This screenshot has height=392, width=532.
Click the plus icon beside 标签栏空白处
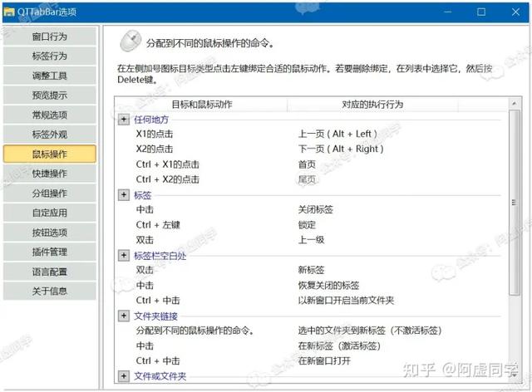pos(124,255)
